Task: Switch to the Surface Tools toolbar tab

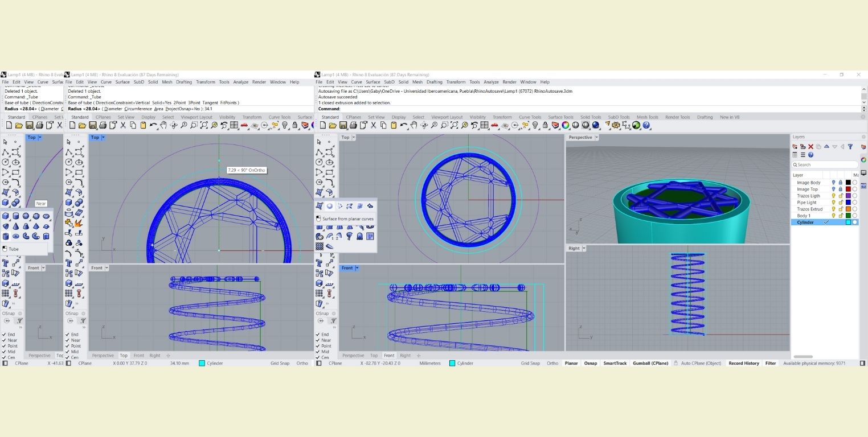Action: (x=561, y=117)
